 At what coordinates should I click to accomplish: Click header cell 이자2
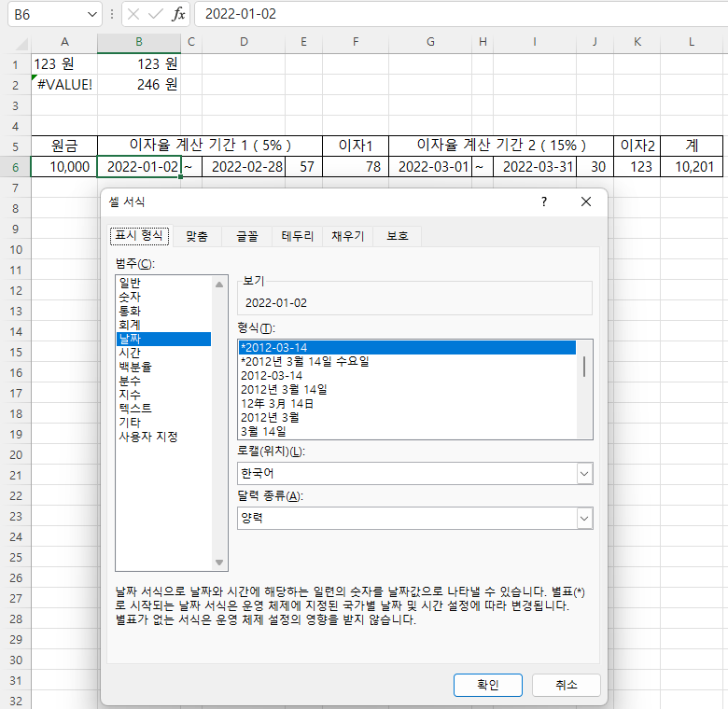[637, 146]
